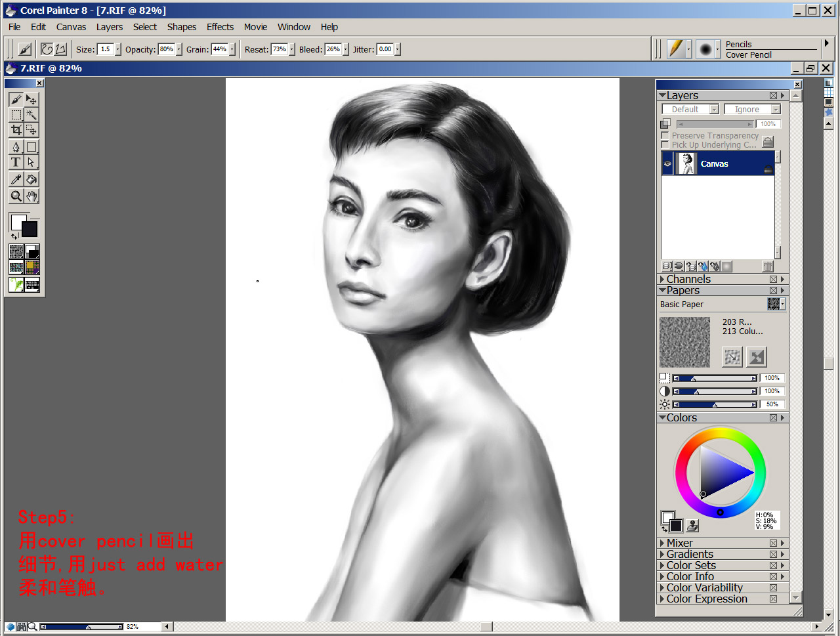
Task: Open the File menu
Action: tap(14, 27)
